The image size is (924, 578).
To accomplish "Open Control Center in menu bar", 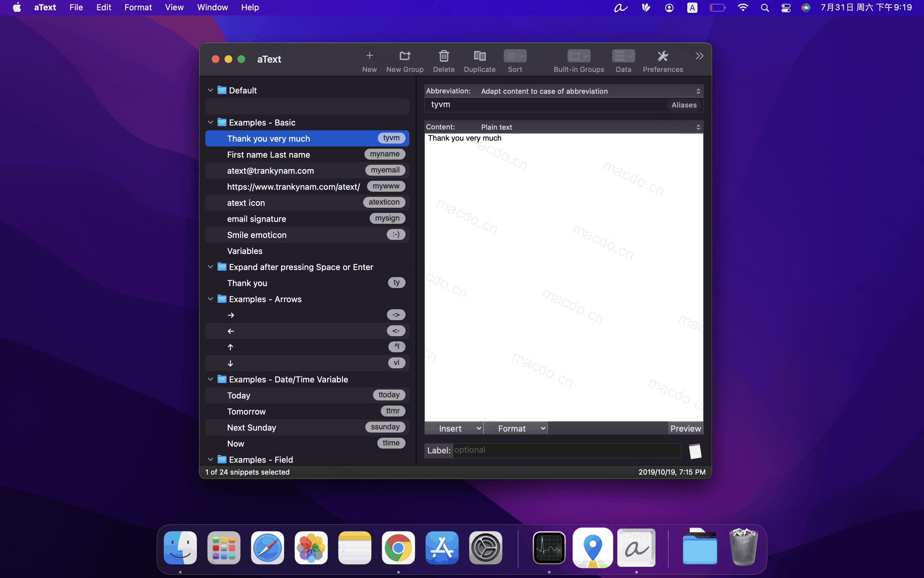I will tap(786, 8).
